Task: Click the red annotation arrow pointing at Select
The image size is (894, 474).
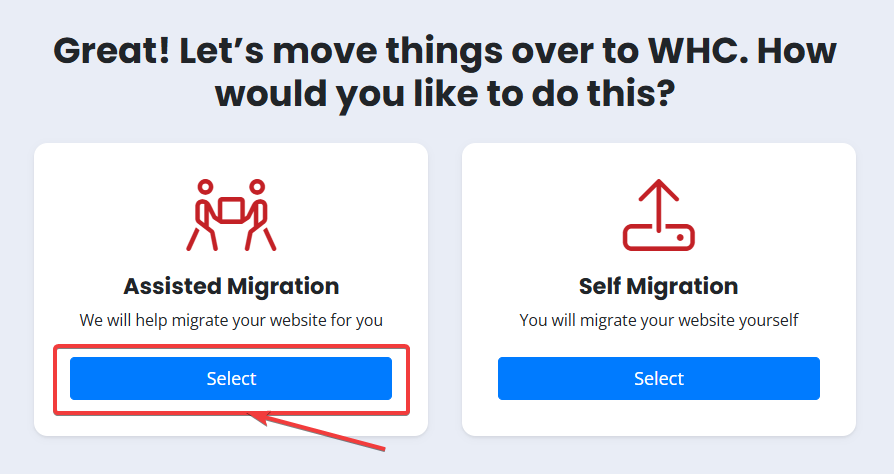Action: 318,432
